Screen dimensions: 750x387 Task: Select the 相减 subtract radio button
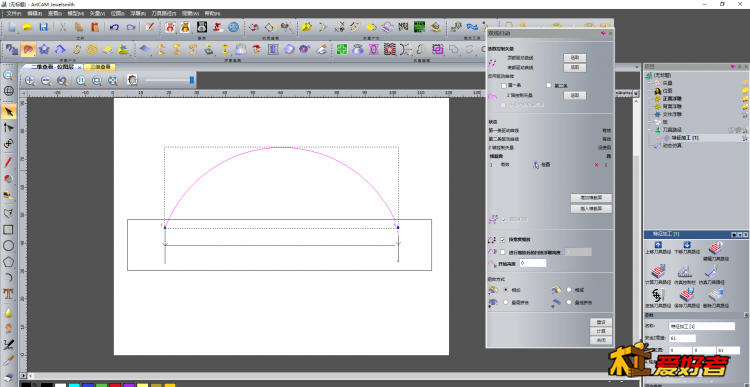click(569, 289)
